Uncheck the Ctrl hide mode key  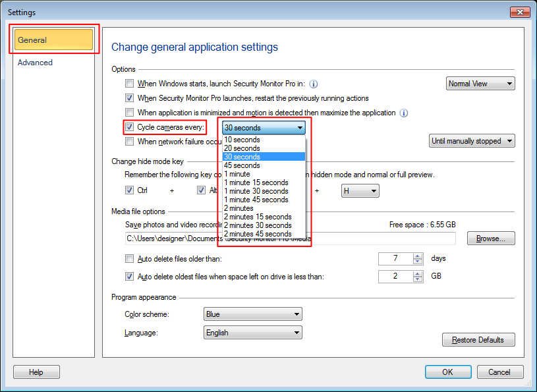(129, 190)
